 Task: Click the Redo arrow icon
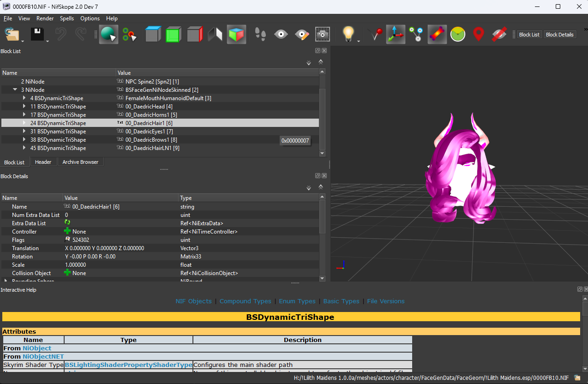(81, 34)
